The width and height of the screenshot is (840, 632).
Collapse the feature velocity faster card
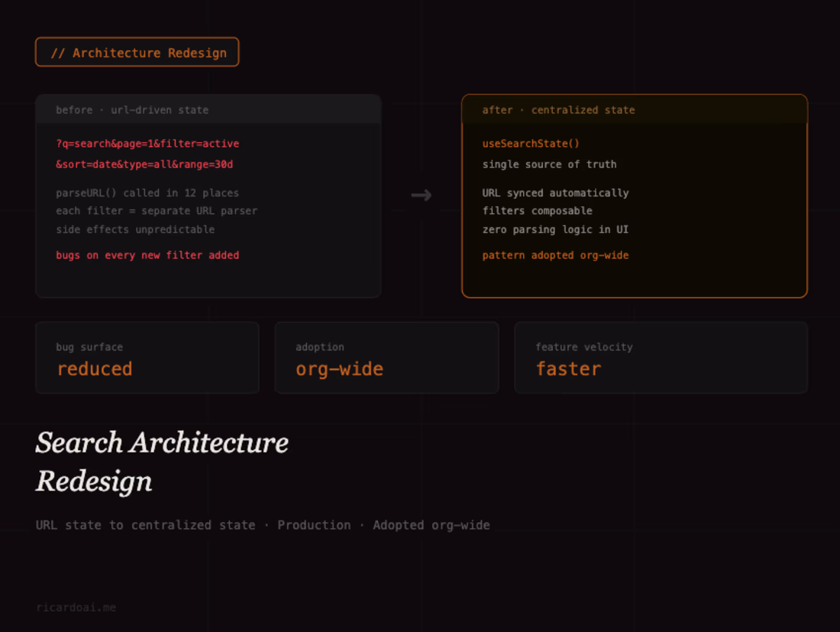(661, 358)
